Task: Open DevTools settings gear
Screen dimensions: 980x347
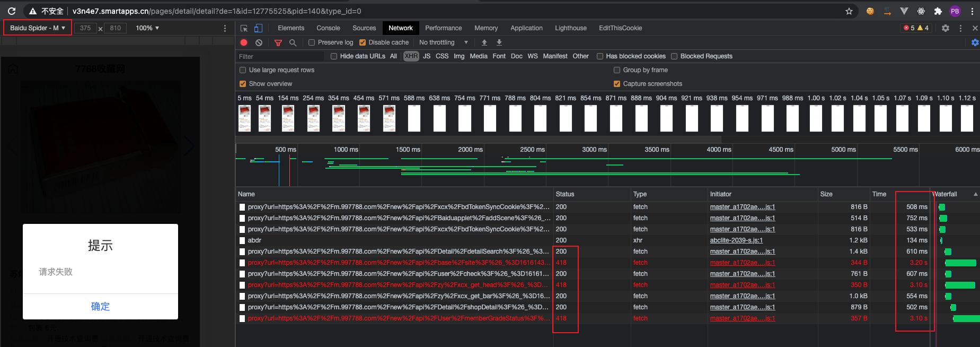Action: [x=946, y=28]
